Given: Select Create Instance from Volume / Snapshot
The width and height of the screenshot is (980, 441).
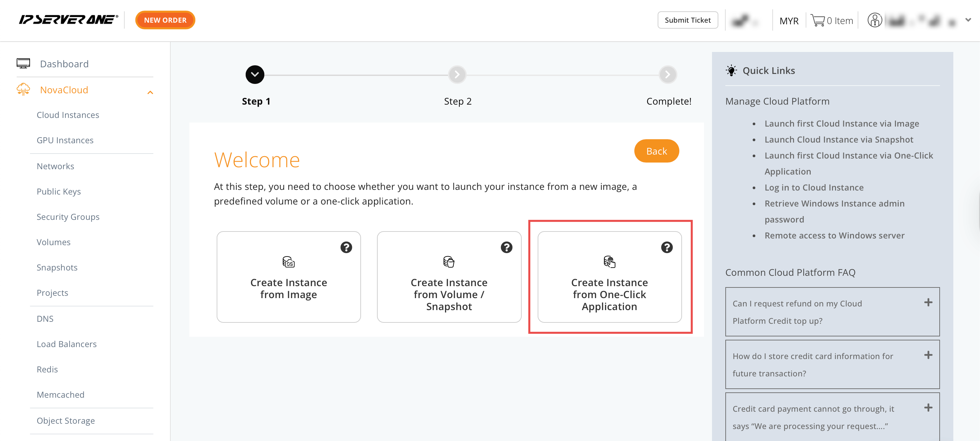Looking at the screenshot, I should 449,277.
